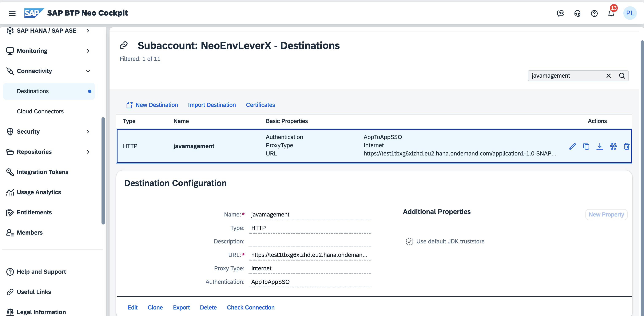The width and height of the screenshot is (644, 316).
Task: Open the hamburger navigation menu
Action: pyautogui.click(x=12, y=13)
